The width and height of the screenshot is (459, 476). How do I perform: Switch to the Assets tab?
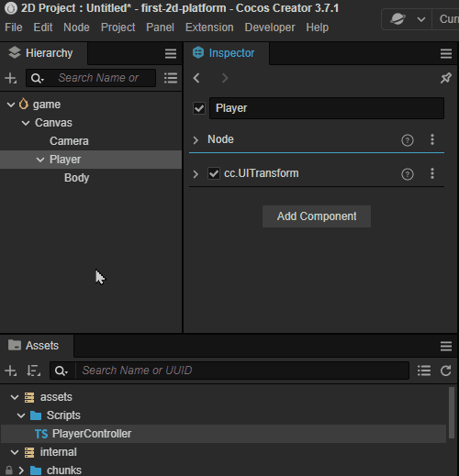pyautogui.click(x=37, y=346)
